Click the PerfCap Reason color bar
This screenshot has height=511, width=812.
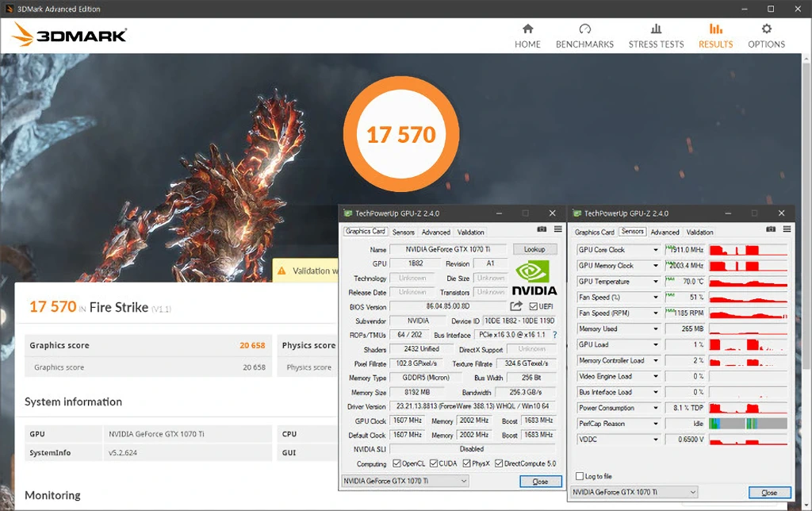click(749, 424)
